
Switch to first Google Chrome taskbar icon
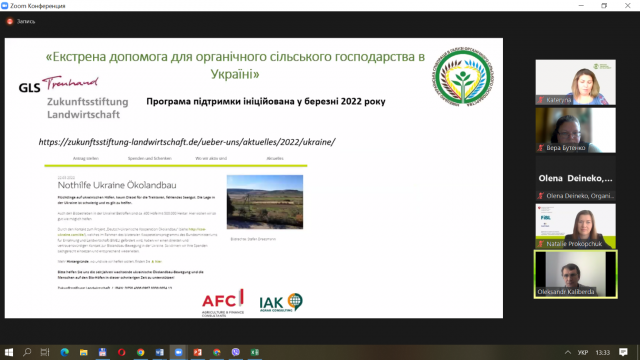[140, 352]
